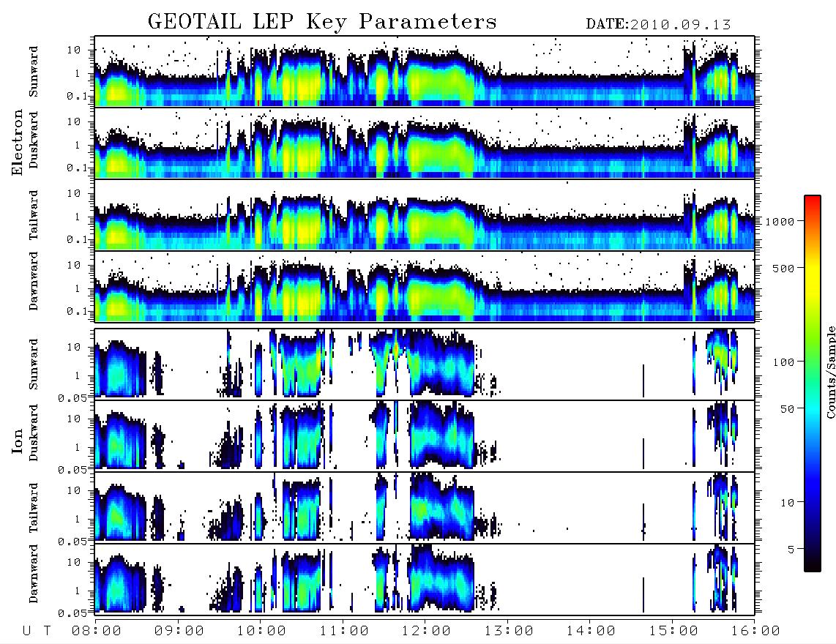The image size is (836, 644).
Task: Click the black bottom of the colorbar
Action: point(813,563)
